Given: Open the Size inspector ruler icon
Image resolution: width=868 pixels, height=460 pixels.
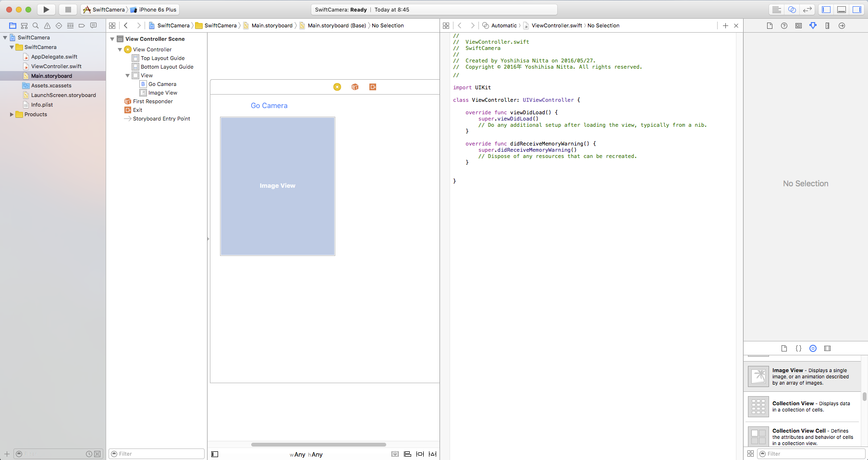Looking at the screenshot, I should click(x=827, y=26).
